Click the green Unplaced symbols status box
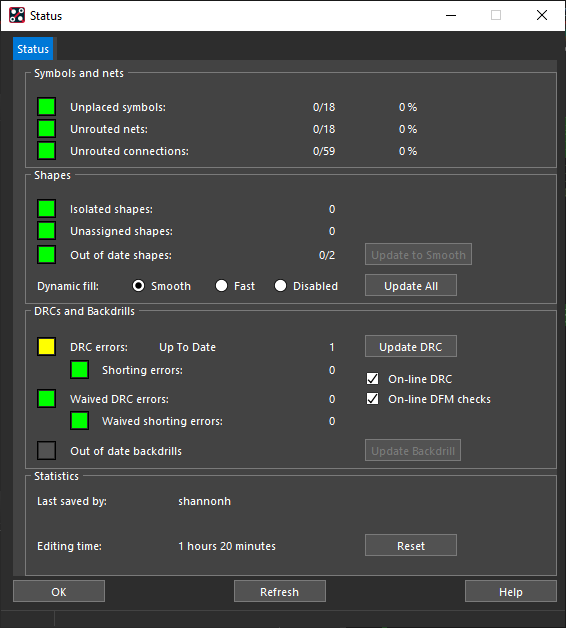 (x=46, y=107)
